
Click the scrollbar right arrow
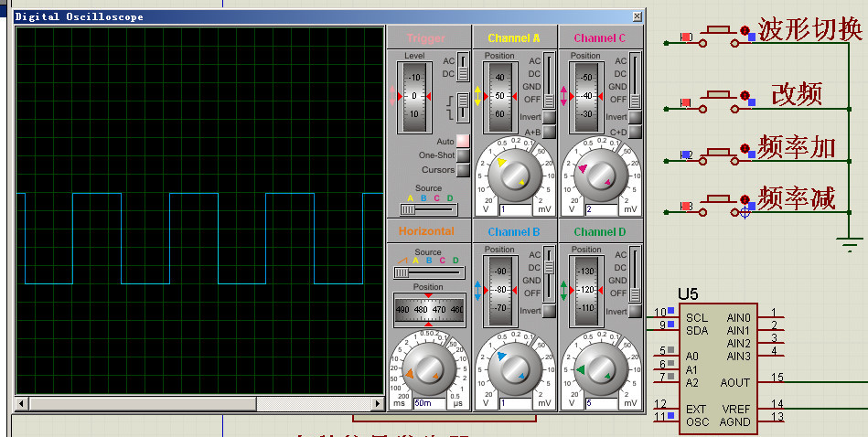[x=378, y=404]
